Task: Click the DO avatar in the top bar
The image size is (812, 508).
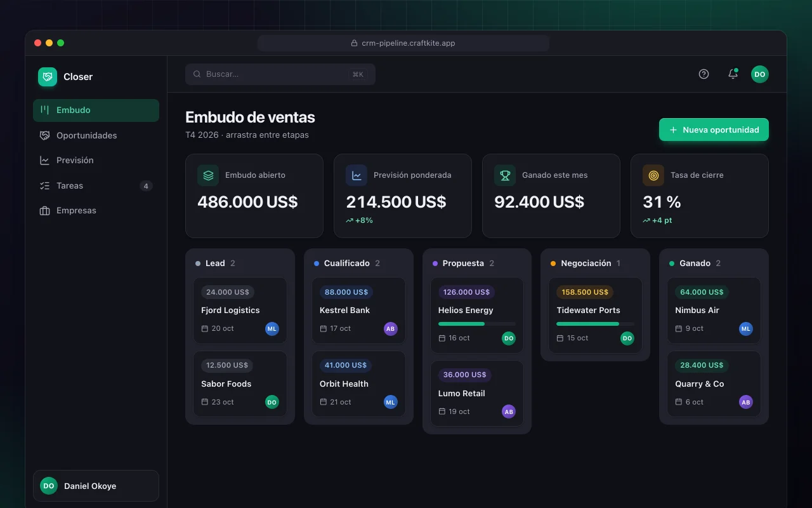Action: point(760,74)
